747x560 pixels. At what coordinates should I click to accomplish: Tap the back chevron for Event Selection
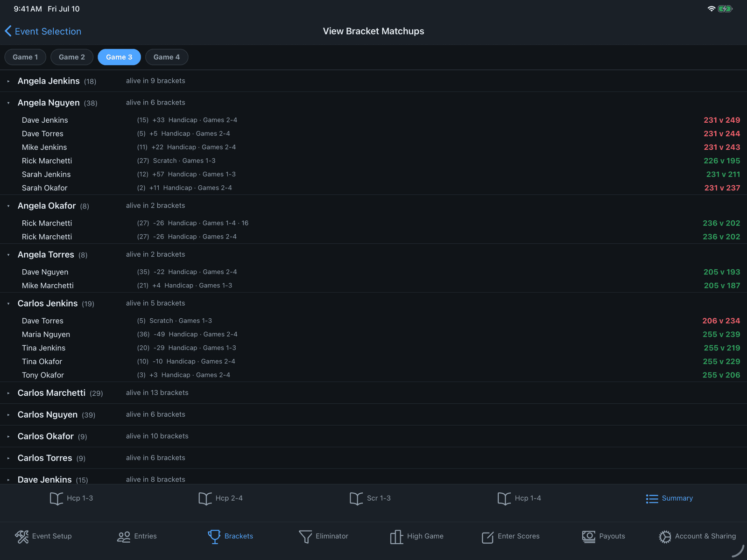point(8,31)
